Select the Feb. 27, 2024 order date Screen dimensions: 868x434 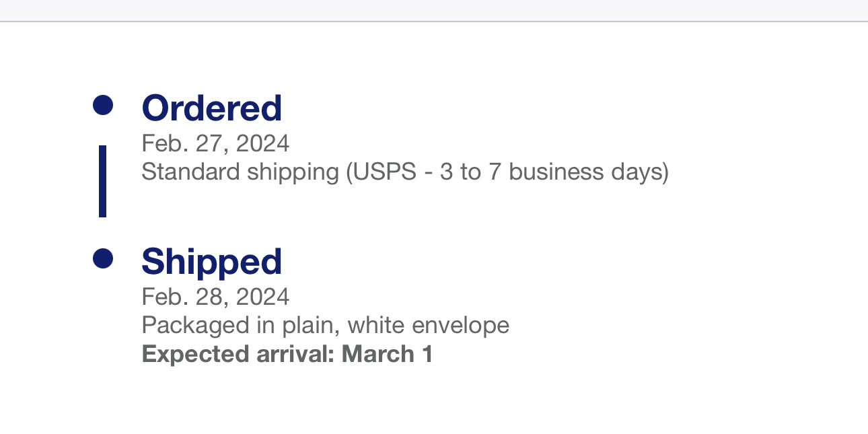click(x=215, y=143)
